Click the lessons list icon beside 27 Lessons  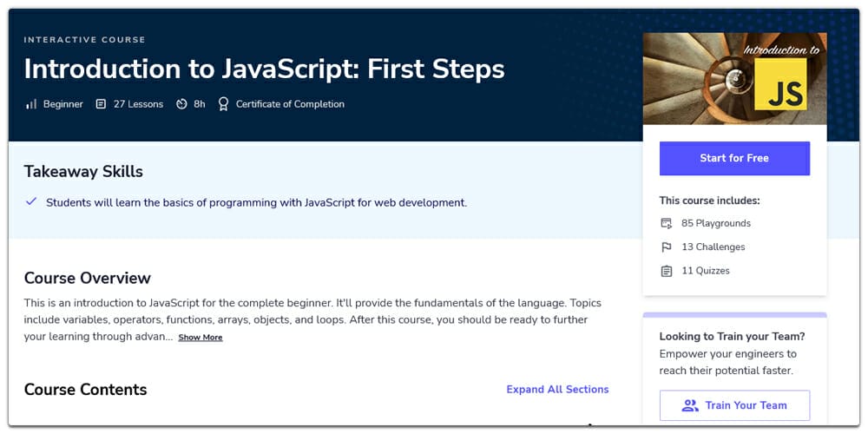click(x=101, y=104)
